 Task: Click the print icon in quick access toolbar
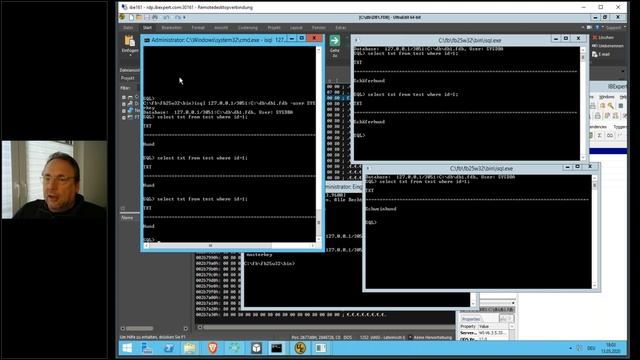click(155, 18)
